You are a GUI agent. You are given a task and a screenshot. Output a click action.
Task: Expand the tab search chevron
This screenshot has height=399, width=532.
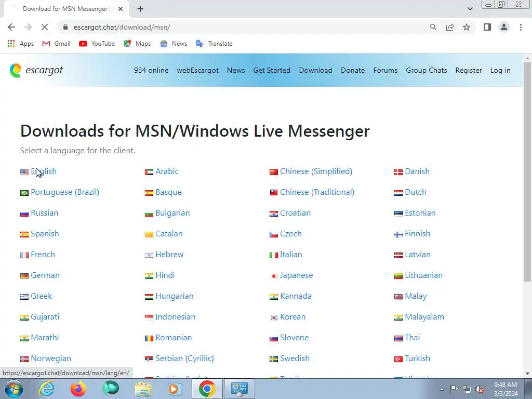tap(470, 9)
